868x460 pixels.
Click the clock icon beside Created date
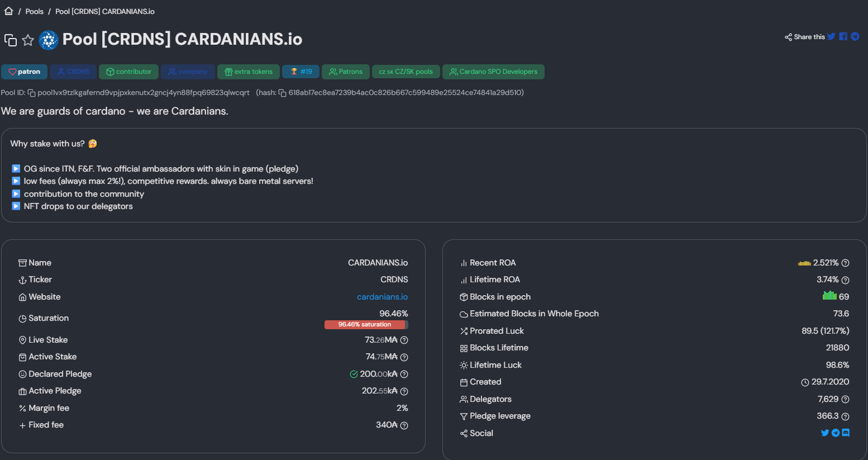[x=805, y=383]
